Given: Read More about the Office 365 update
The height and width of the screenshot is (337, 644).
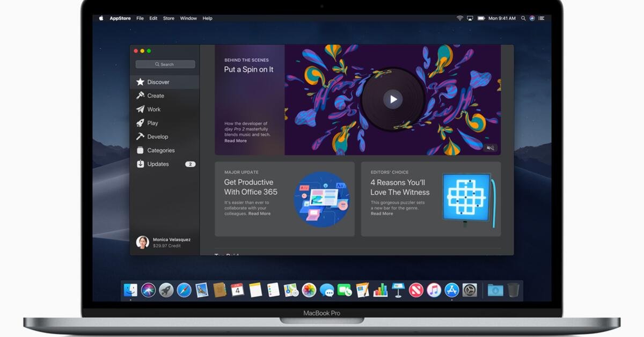Looking at the screenshot, I should tap(259, 213).
